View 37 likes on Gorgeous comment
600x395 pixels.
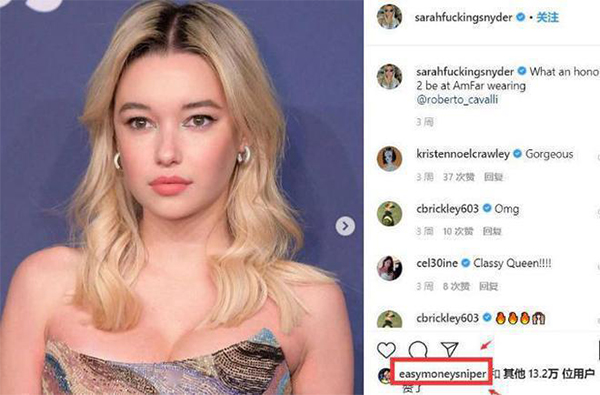coord(458,177)
